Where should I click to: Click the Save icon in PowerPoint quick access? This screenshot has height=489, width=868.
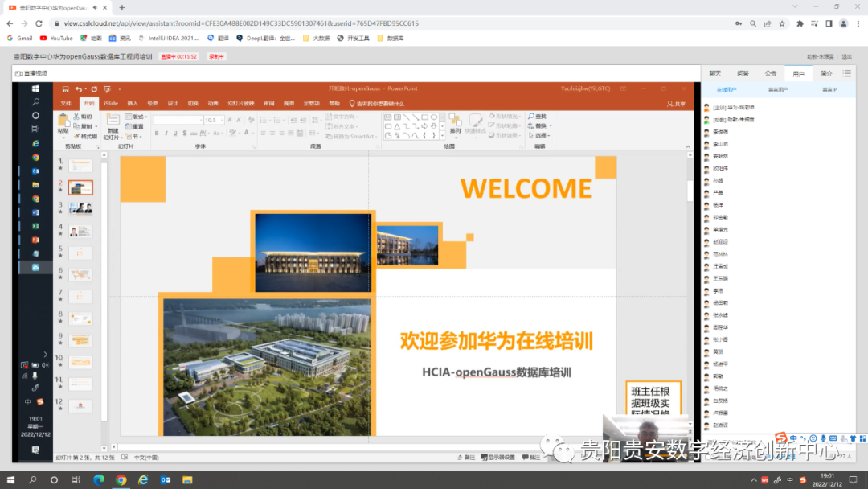[x=65, y=89]
